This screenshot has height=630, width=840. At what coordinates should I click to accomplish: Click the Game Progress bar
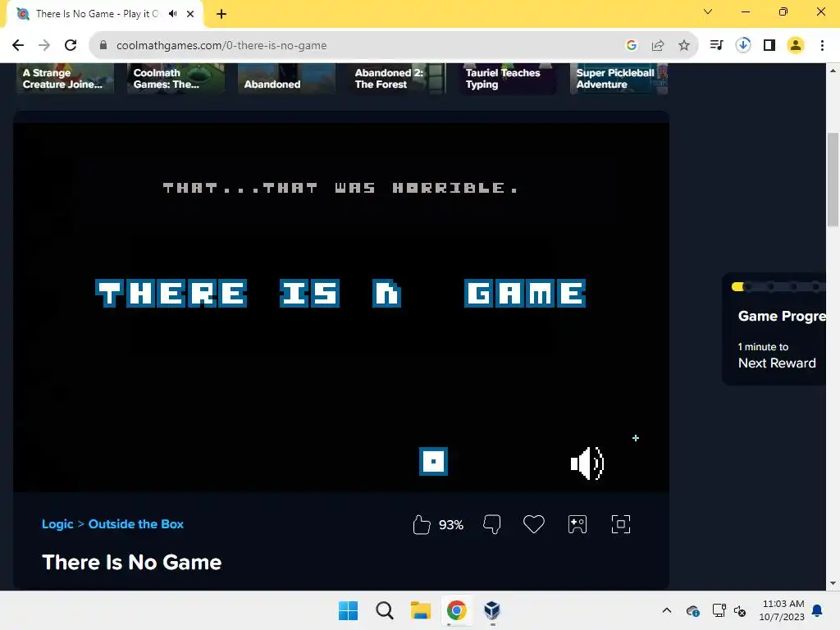[778, 286]
